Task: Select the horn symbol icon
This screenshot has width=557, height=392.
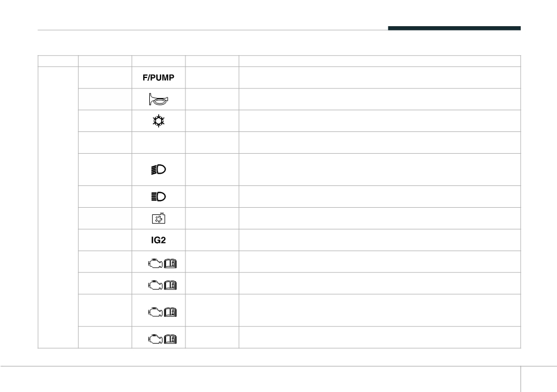Action: pyautogui.click(x=159, y=100)
